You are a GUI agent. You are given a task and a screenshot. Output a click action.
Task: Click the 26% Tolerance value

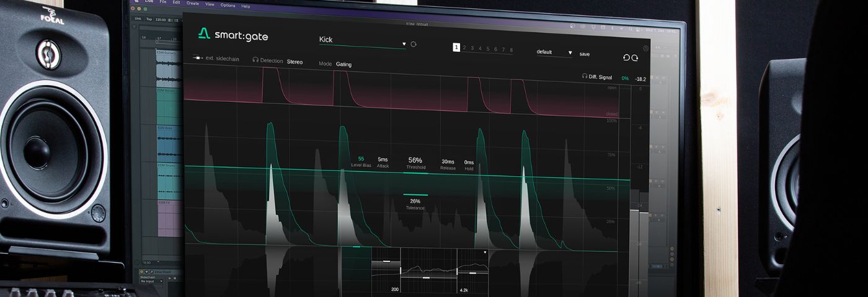click(x=415, y=202)
